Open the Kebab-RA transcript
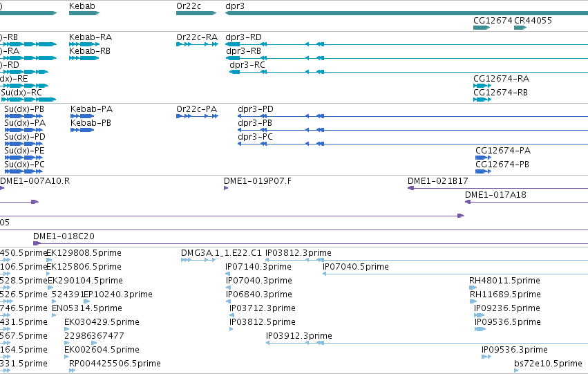 84,44
